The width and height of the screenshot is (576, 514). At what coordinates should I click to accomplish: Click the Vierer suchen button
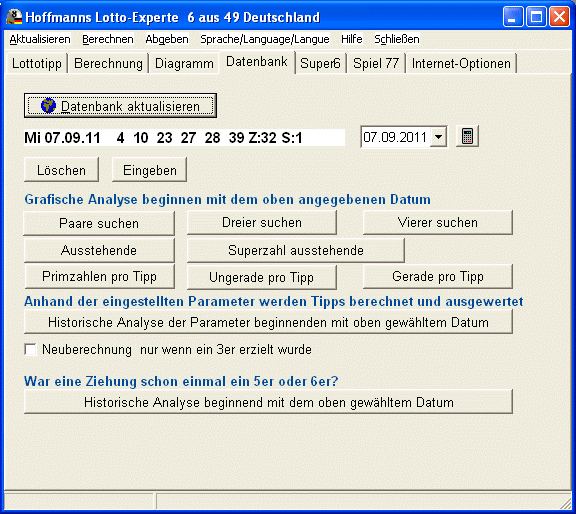click(438, 222)
